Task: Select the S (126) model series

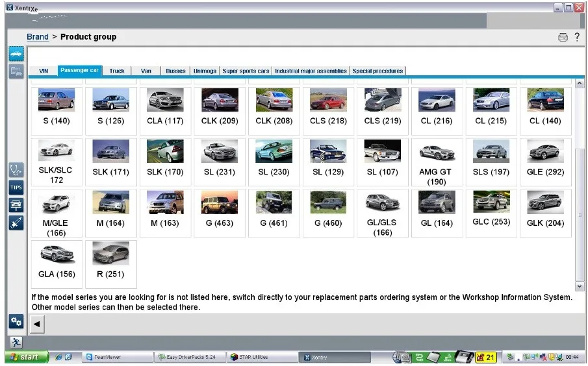Action: (111, 111)
